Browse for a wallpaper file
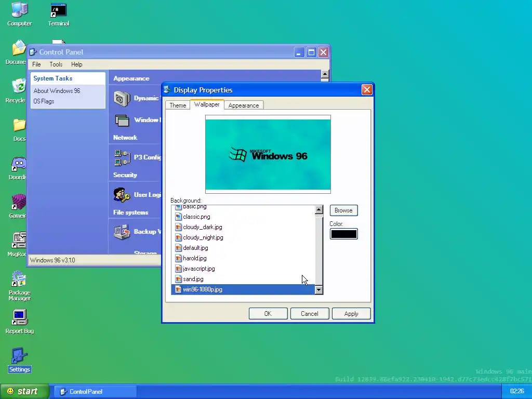Screen dimensions: 532x399 coord(343,210)
